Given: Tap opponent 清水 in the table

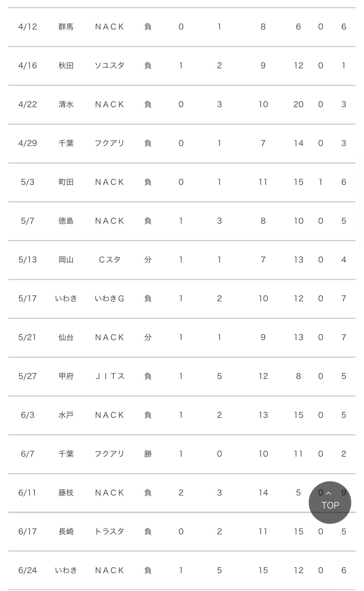Looking at the screenshot, I should click(66, 104).
